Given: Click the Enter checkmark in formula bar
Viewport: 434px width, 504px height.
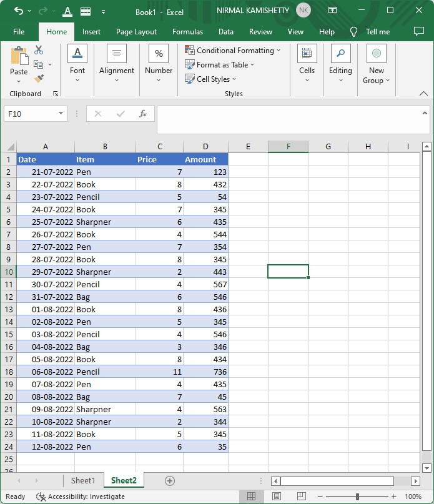Looking at the screenshot, I should pos(121,114).
